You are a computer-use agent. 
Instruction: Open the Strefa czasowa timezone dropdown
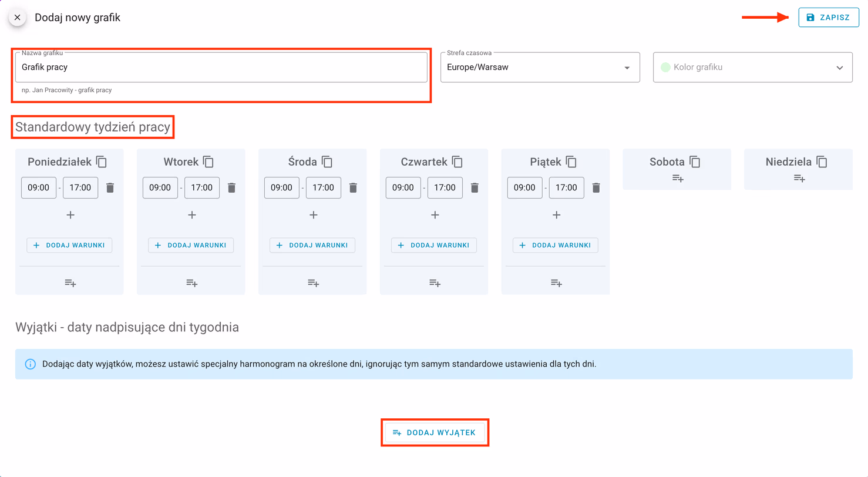(540, 67)
